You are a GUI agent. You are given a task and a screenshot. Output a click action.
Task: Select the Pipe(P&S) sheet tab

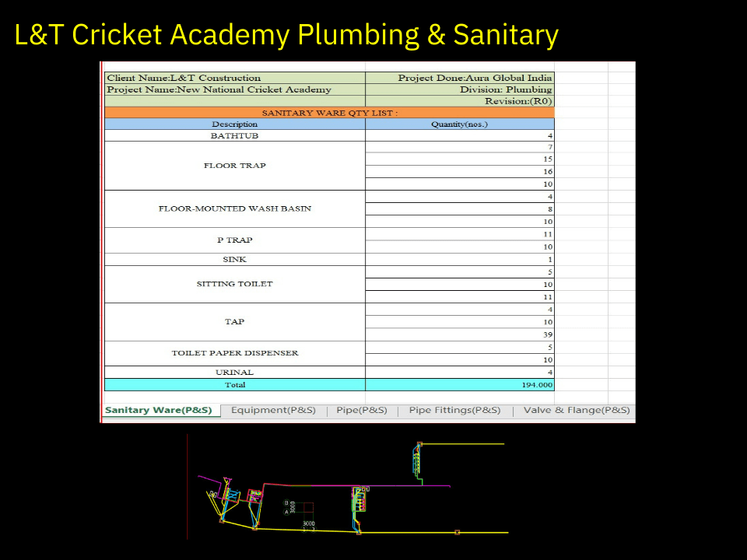pyautogui.click(x=362, y=411)
